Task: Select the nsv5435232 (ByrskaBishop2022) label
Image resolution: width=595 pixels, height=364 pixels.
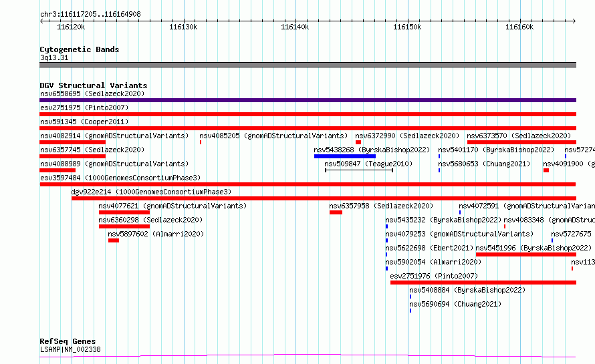Action: click(443, 220)
